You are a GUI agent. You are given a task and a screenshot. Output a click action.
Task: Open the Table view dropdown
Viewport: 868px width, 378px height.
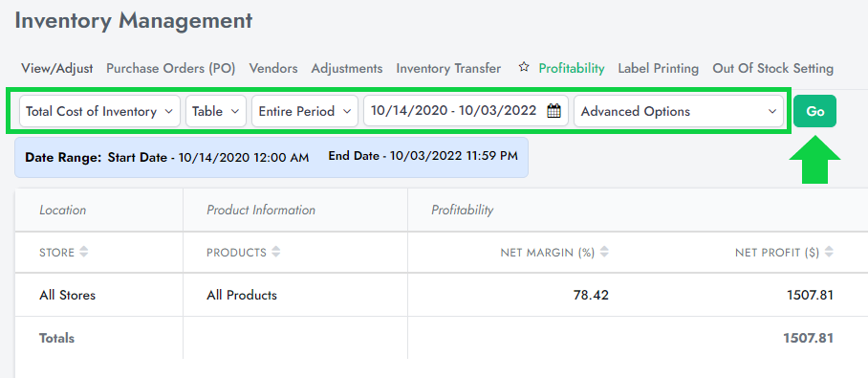(216, 111)
